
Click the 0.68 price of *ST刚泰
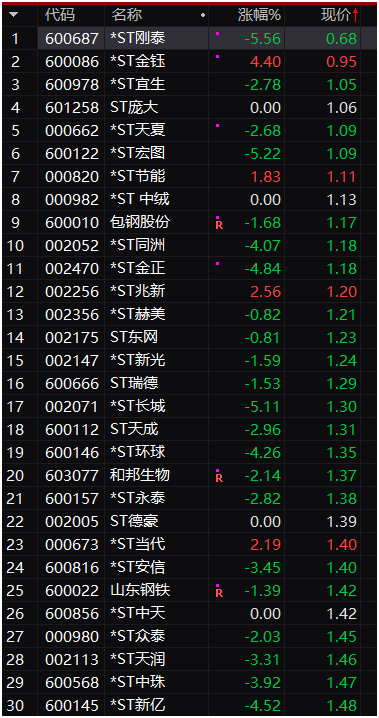coord(341,38)
